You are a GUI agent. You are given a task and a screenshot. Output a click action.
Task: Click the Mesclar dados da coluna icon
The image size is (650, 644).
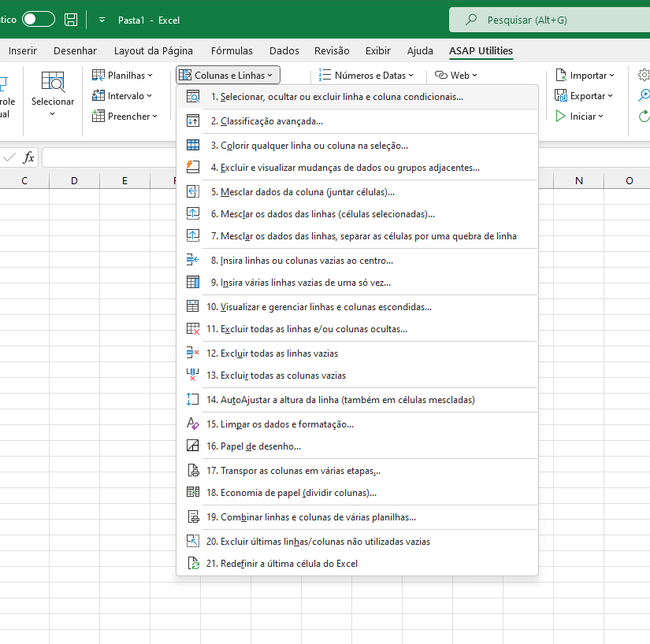pyautogui.click(x=193, y=192)
